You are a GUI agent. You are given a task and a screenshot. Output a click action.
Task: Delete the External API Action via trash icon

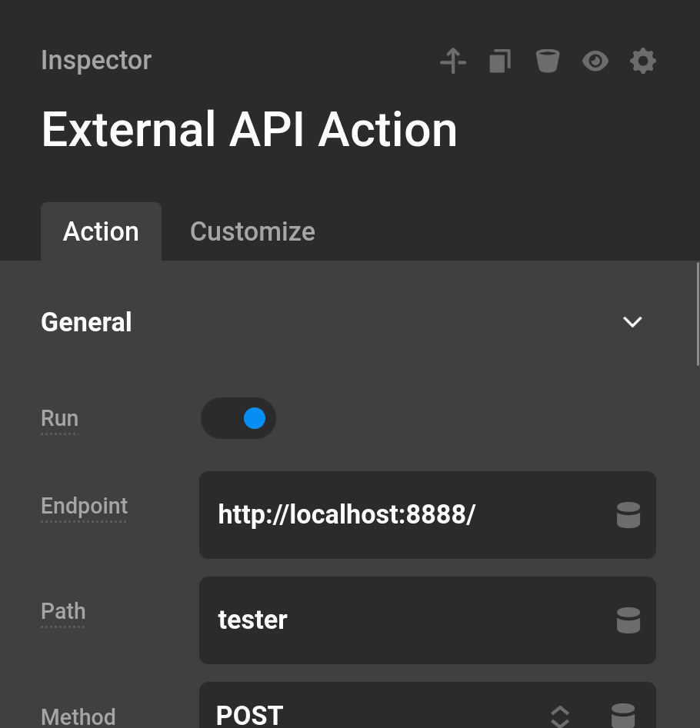[x=548, y=61]
